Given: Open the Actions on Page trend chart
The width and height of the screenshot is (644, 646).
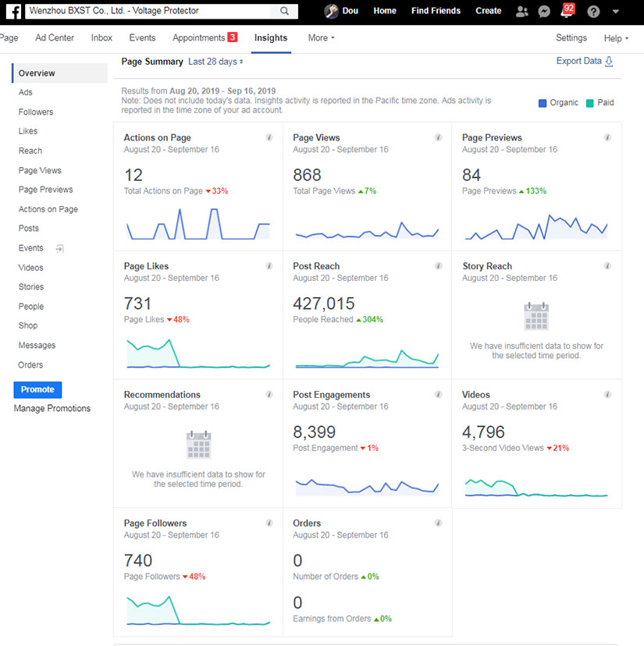Looking at the screenshot, I should coord(198,224).
